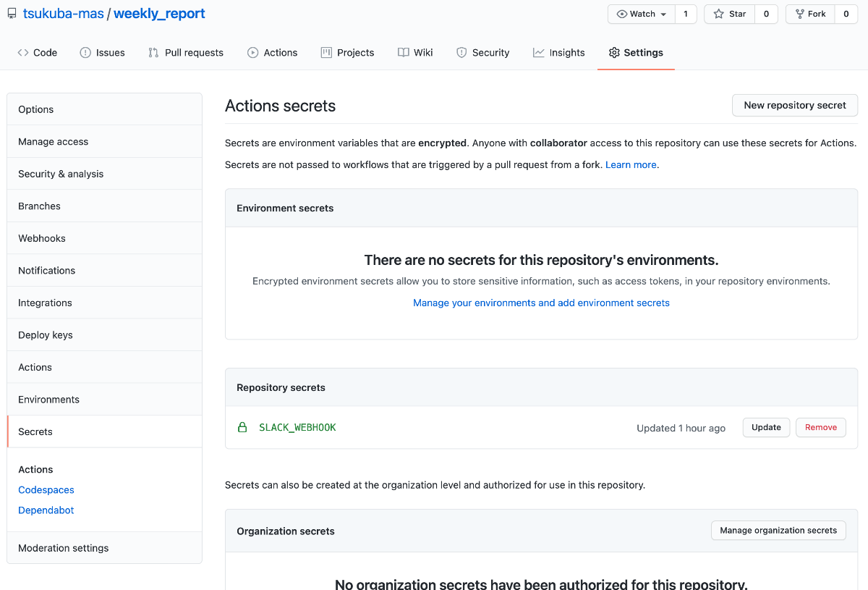This screenshot has height=590, width=868.
Task: Click the Insights graph icon
Action: [x=539, y=53]
